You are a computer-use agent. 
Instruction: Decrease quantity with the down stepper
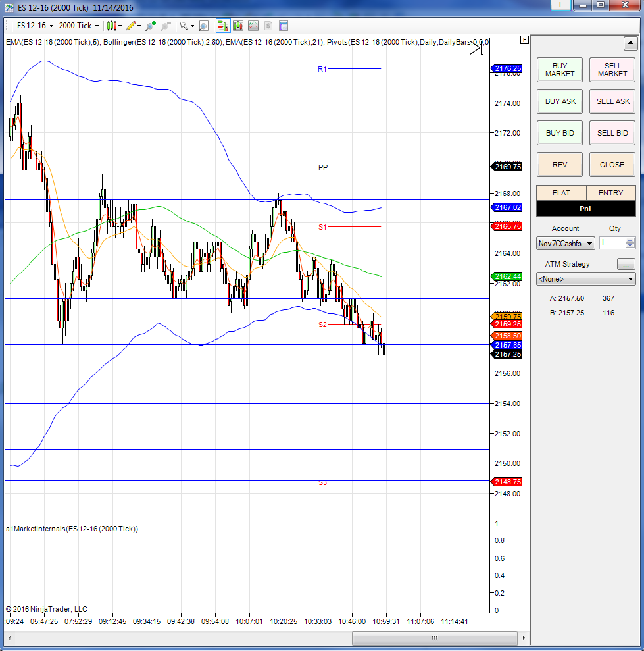630,246
